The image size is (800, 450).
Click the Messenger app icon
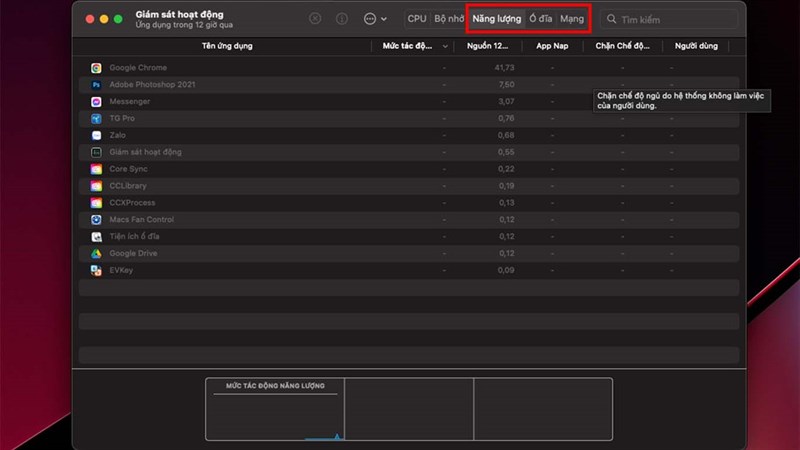point(96,102)
